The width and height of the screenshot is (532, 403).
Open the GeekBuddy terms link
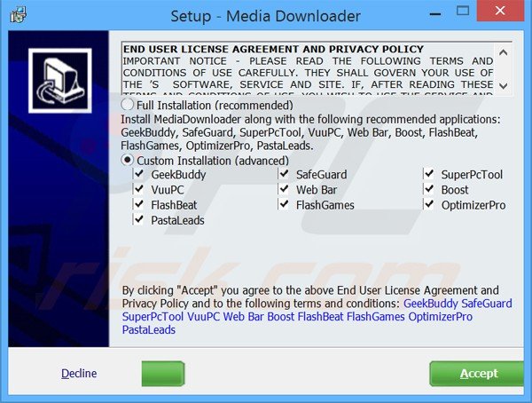point(431,304)
